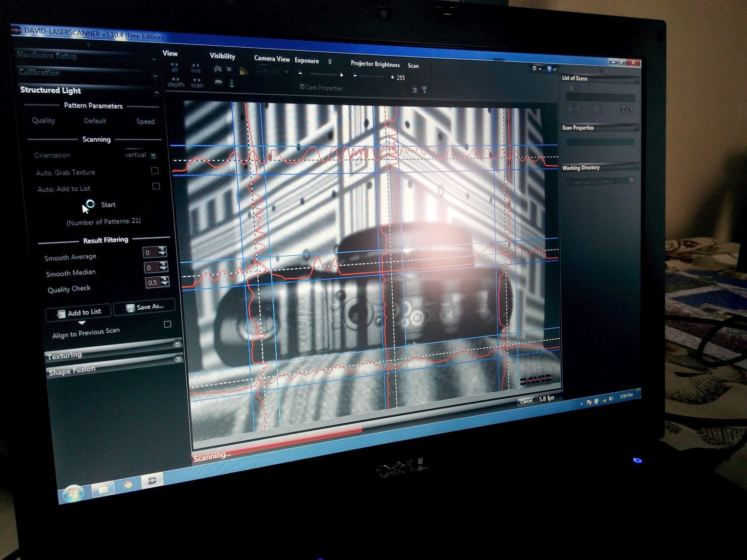Move scan up in List of Scans
The height and width of the screenshot is (560, 747).
point(570,109)
